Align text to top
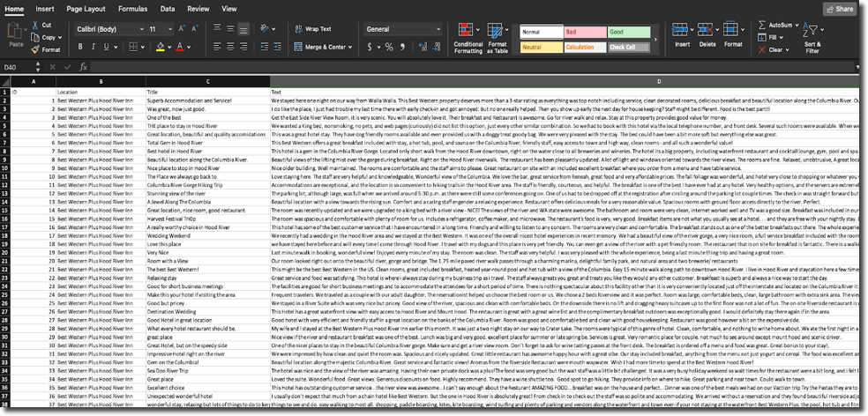The height and width of the screenshot is (416, 868). (217, 29)
